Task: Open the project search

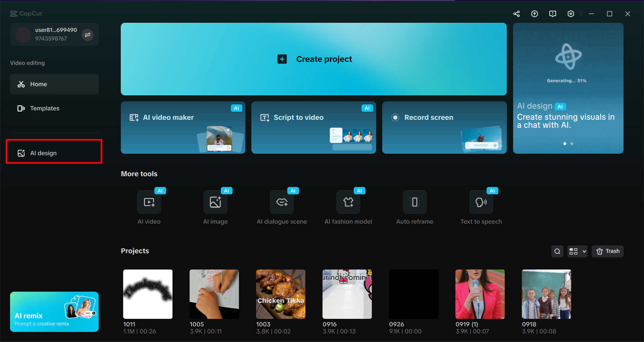Action: 557,251
